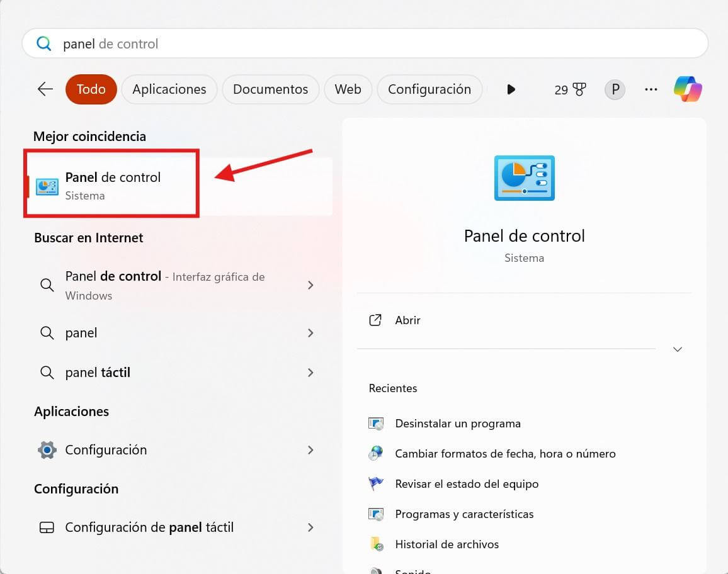Screen dimensions: 728x574
Task: Click small Panel de control icon in best match
Action: [47, 186]
